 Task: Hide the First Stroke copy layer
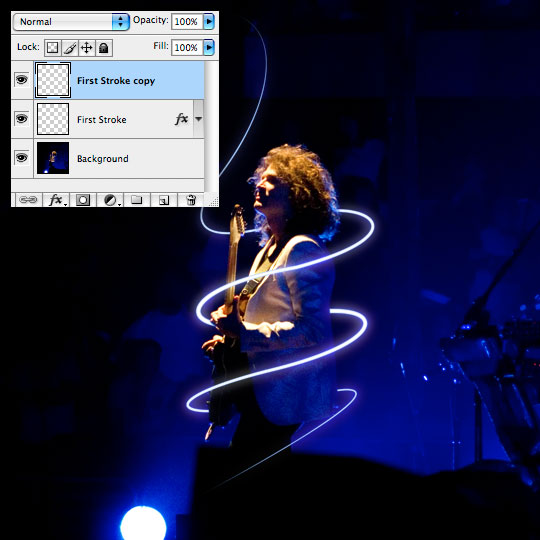pyautogui.click(x=22, y=80)
